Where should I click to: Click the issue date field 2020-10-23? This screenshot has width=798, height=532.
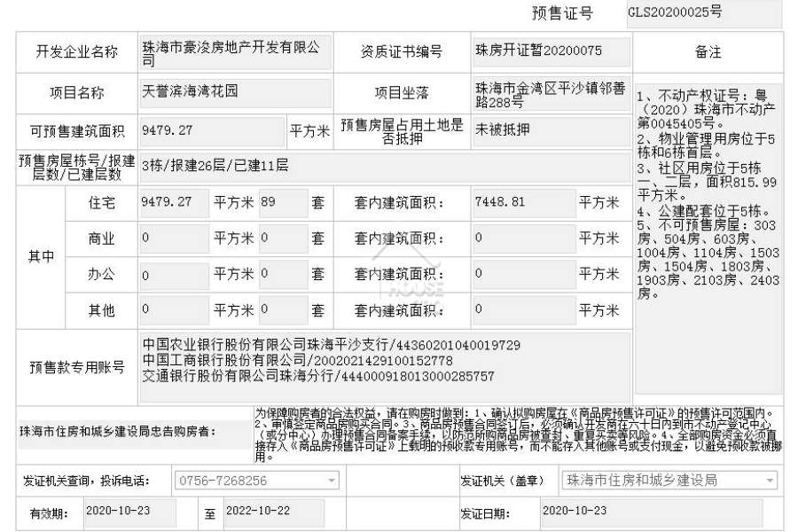coord(652,512)
